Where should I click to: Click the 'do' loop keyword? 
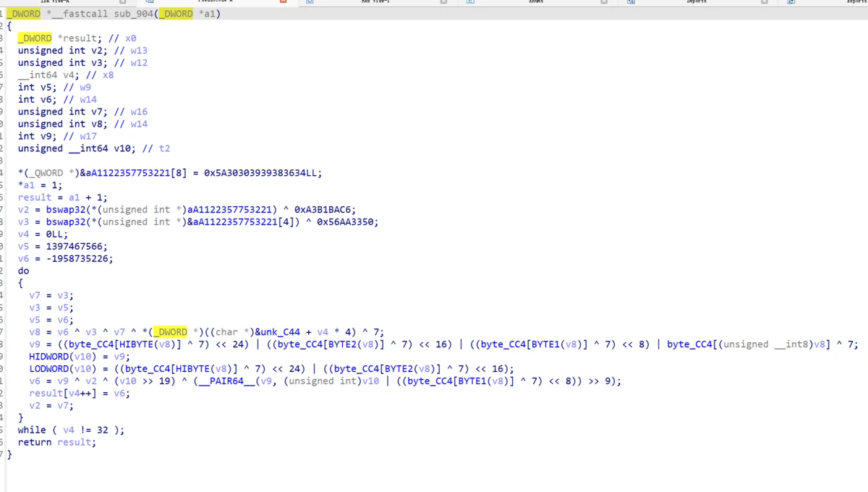(24, 271)
